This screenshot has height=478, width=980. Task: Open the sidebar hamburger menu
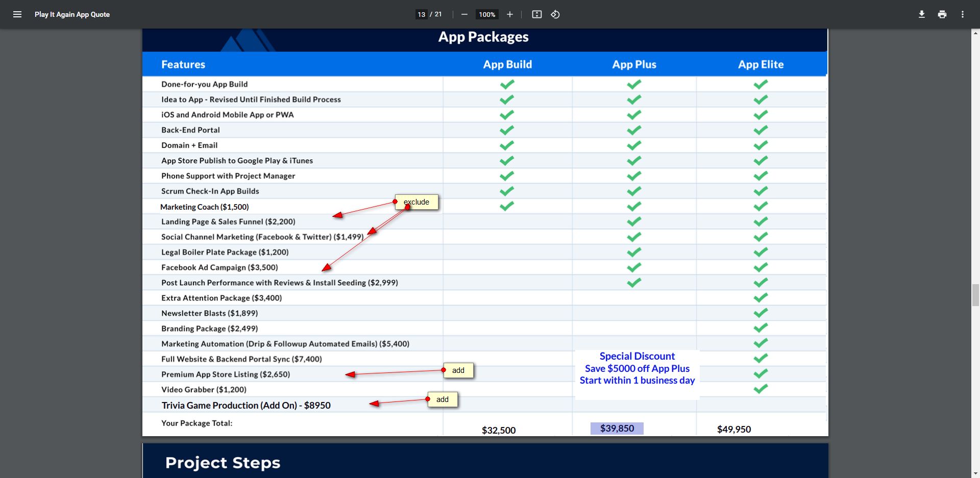click(17, 14)
